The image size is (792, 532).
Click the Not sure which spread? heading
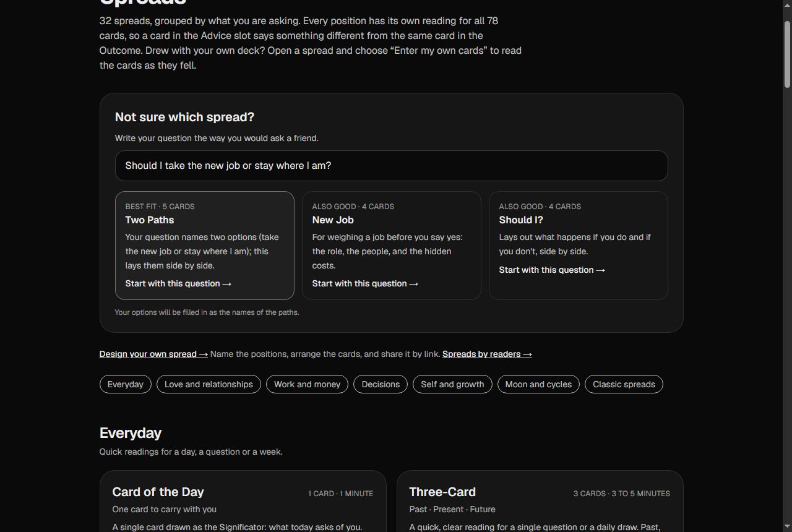click(184, 117)
